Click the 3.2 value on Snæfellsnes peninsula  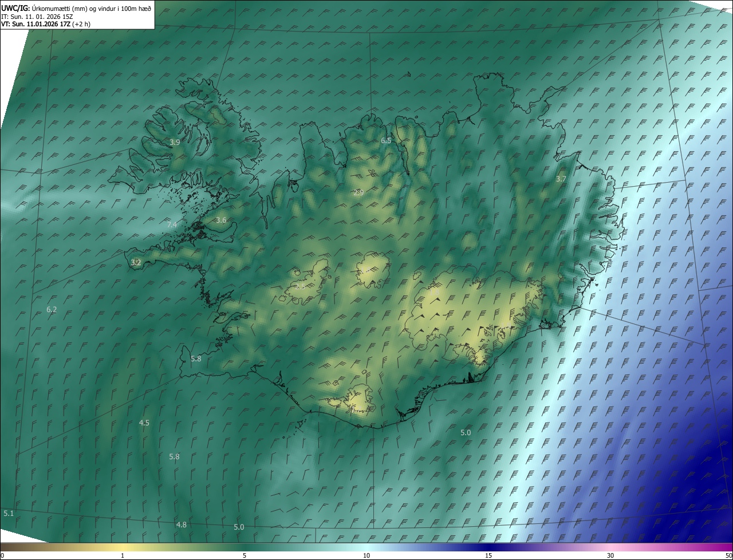click(x=136, y=262)
